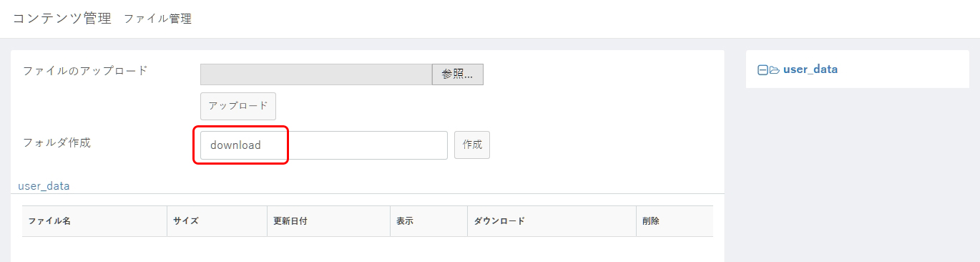980x262 pixels.
Task: Click the ダウンロード column header
Action: pyautogui.click(x=552, y=221)
